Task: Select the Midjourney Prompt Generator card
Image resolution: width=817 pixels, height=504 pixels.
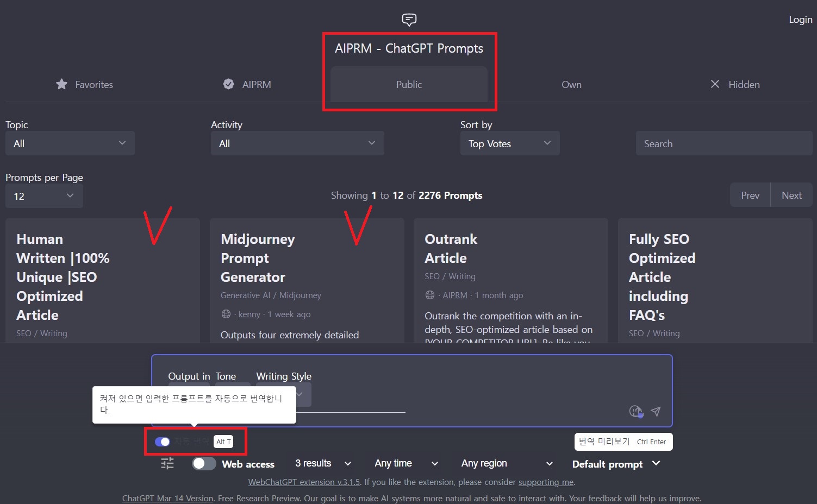Action: [307, 280]
